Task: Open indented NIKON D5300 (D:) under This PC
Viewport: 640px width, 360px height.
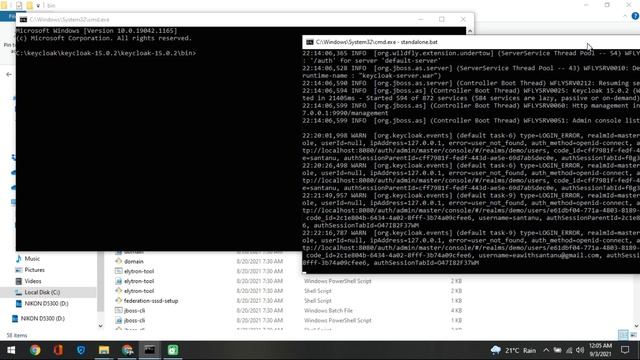Action: pos(46,304)
